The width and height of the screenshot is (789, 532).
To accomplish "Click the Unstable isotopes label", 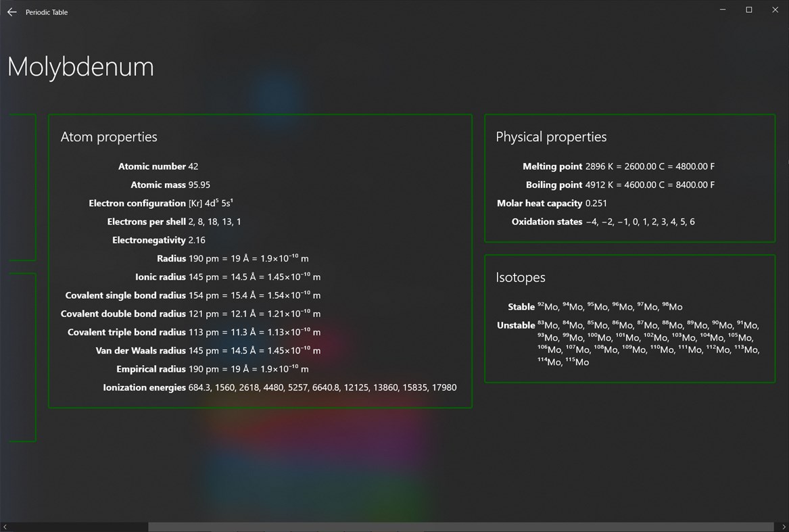I will click(516, 325).
